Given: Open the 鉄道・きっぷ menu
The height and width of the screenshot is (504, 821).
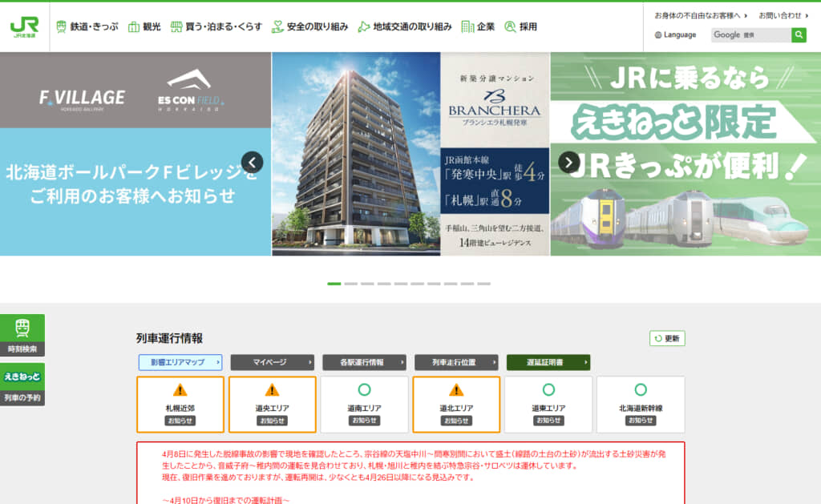Looking at the screenshot, I should click(x=87, y=26).
